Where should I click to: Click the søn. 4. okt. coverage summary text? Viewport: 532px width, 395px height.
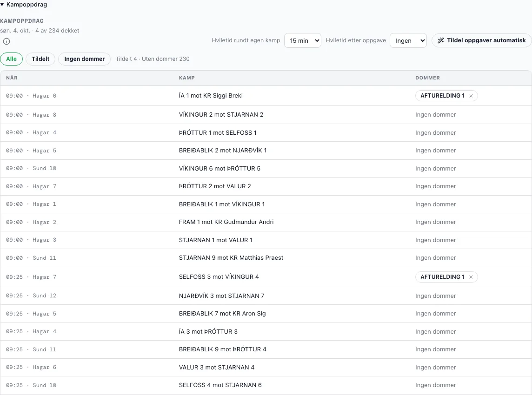pyautogui.click(x=40, y=31)
